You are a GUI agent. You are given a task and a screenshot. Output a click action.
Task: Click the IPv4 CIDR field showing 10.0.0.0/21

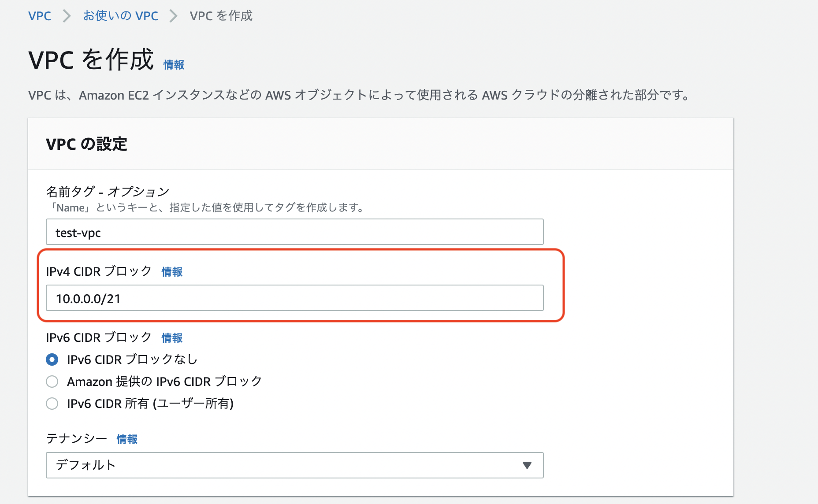[294, 298]
